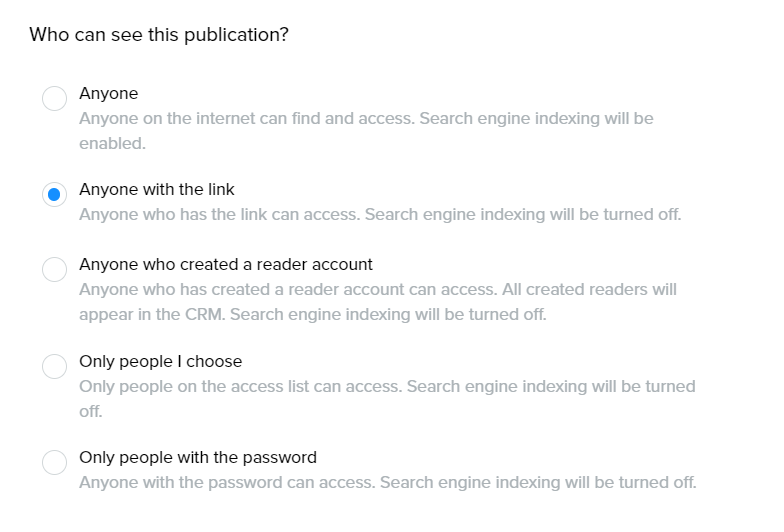The image size is (784, 532).
Task: Click the "enabled." word under Anyone option
Action: pos(112,143)
